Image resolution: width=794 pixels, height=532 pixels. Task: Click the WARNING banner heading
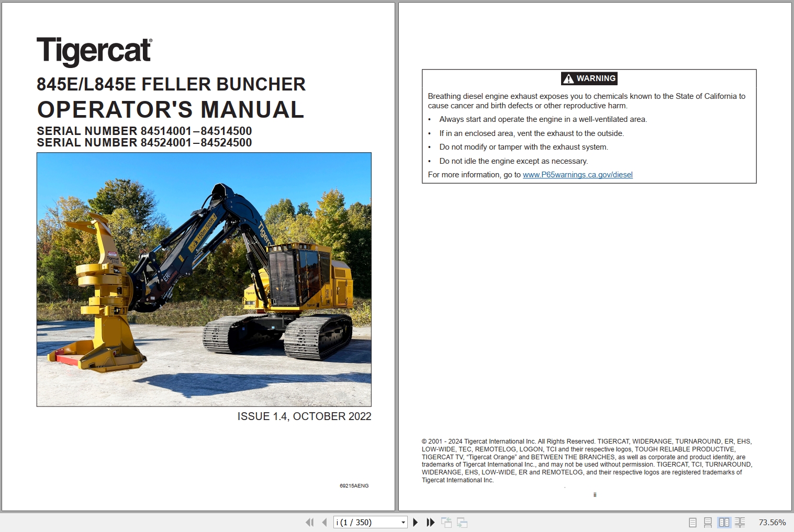(589, 78)
